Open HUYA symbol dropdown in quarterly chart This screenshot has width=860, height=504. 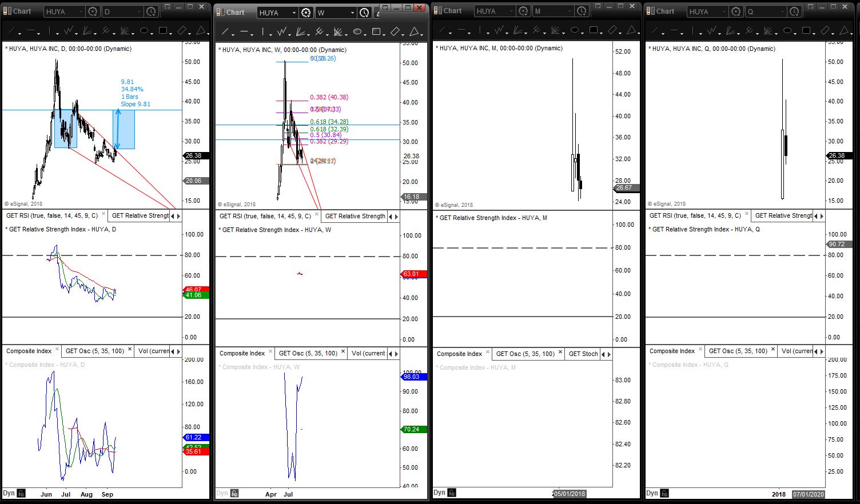click(x=707, y=11)
